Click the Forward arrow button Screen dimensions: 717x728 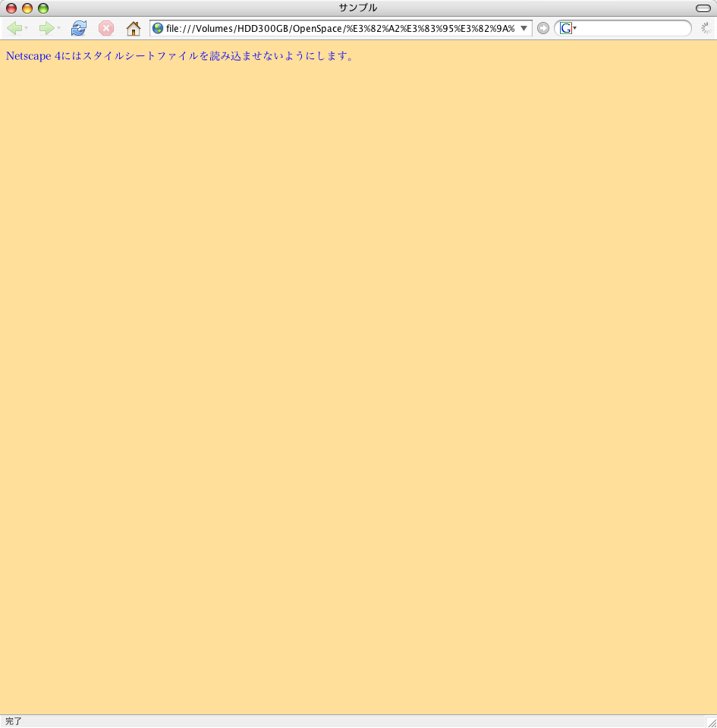click(x=46, y=28)
